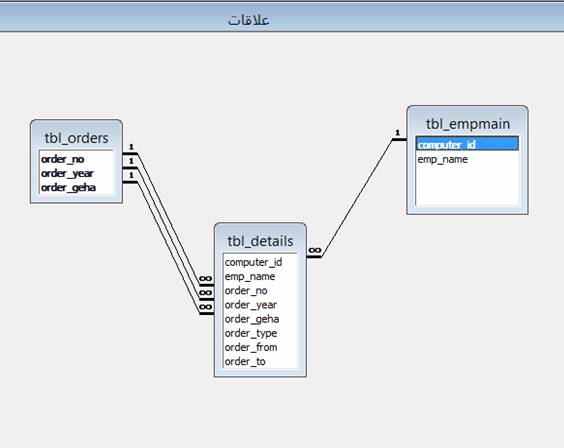Click the tbl_details table title
Screen dimensions: 564x448
(x=260, y=241)
